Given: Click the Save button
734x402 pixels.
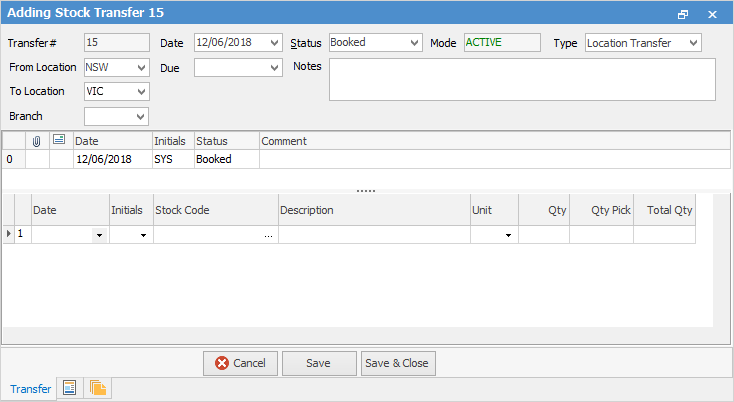Looking at the screenshot, I should pyautogui.click(x=319, y=363).
